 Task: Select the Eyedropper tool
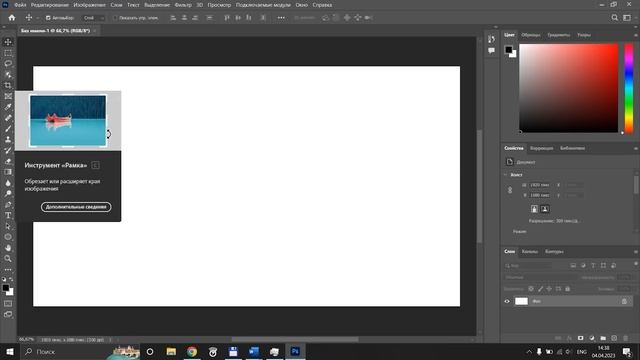8,107
